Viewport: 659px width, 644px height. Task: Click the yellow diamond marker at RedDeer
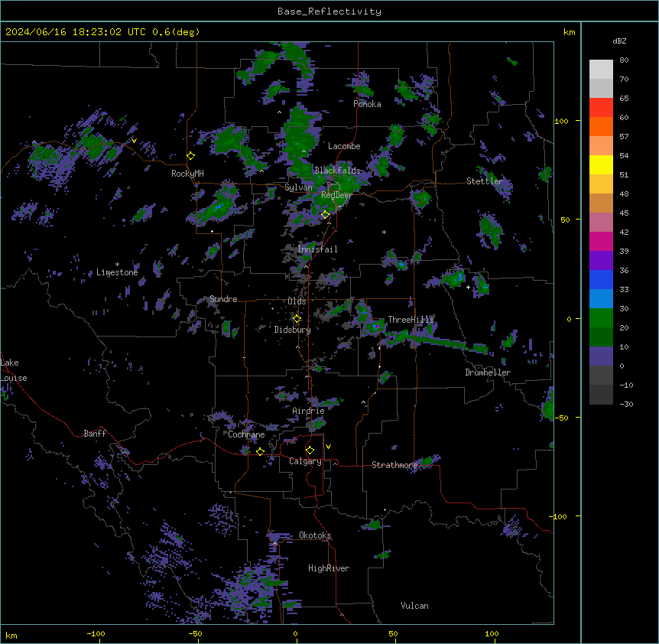(x=326, y=214)
